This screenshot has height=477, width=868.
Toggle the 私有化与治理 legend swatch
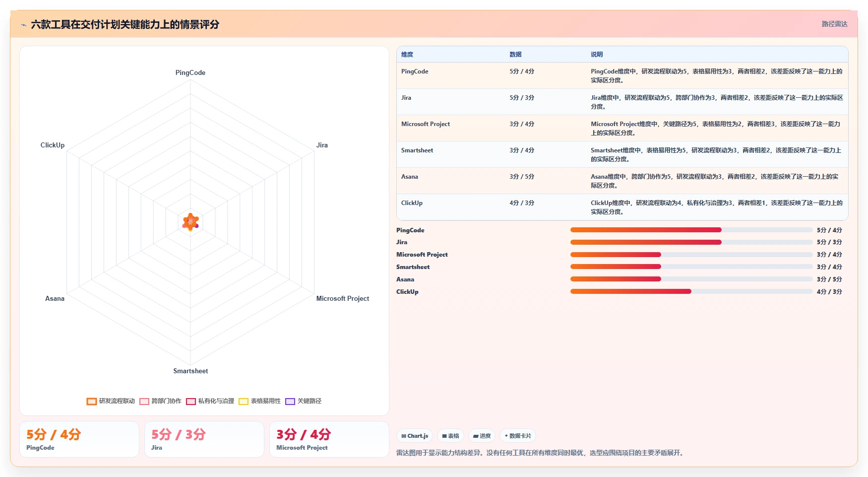[x=191, y=402]
